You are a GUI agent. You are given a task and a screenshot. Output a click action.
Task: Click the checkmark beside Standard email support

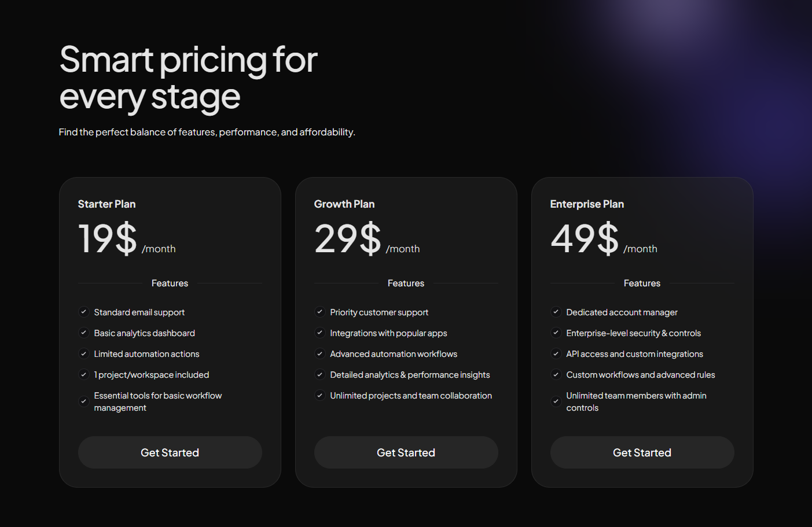click(83, 312)
